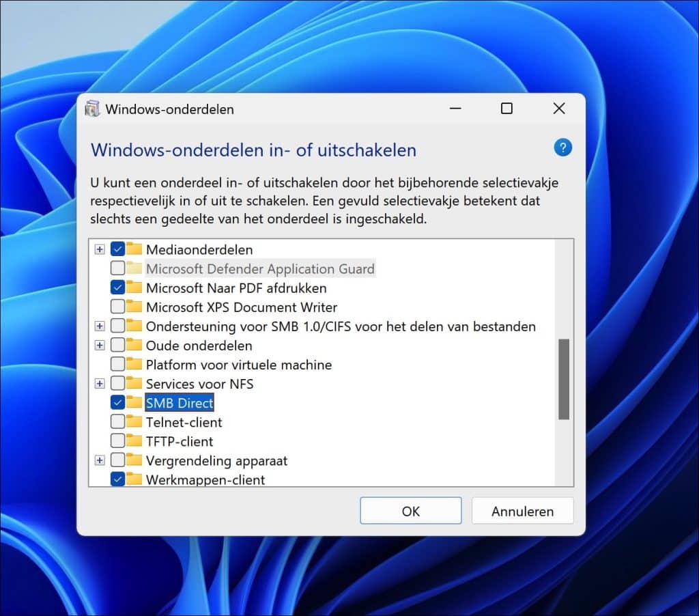Image resolution: width=699 pixels, height=616 pixels.
Task: Select the Vergrendeling apparaat label
Action: coord(216,460)
